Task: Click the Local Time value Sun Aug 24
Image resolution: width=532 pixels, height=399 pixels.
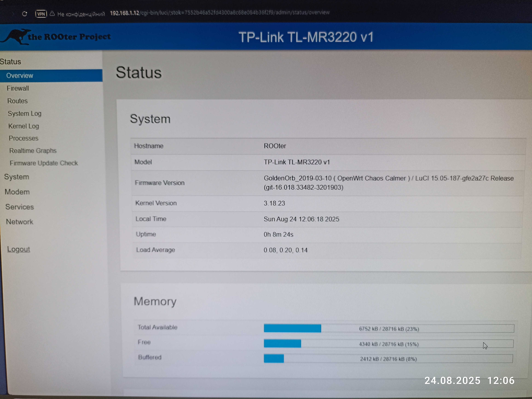Action: (x=301, y=219)
